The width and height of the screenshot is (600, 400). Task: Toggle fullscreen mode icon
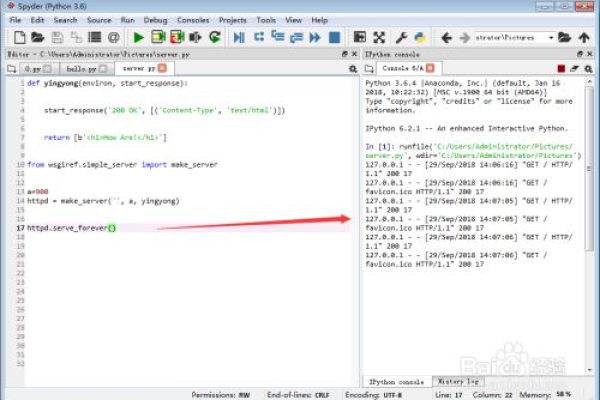coord(379,38)
